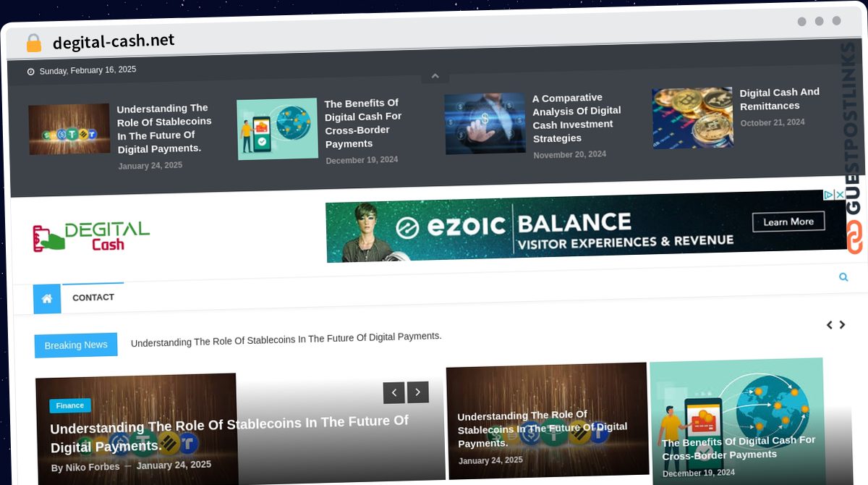The width and height of the screenshot is (868, 485).
Task: Click the padlock icon beside the URL
Action: 33,43
